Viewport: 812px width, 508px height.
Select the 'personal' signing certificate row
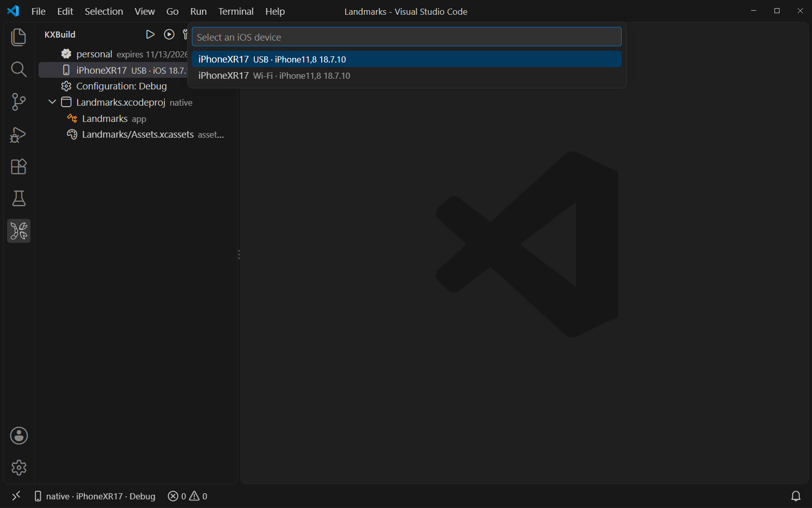[113, 54]
